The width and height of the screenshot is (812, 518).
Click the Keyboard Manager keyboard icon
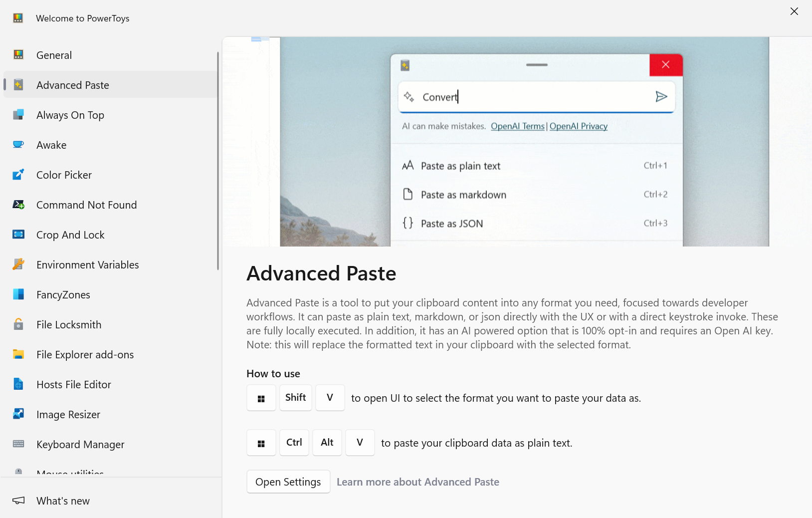tap(18, 444)
